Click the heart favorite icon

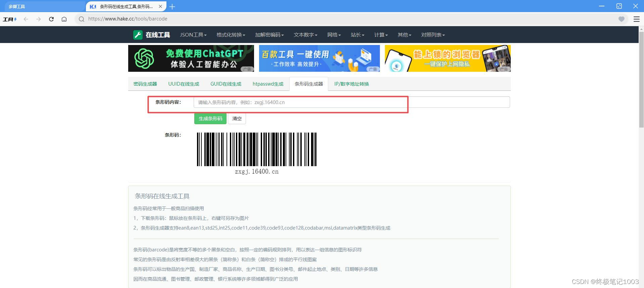(x=622, y=19)
